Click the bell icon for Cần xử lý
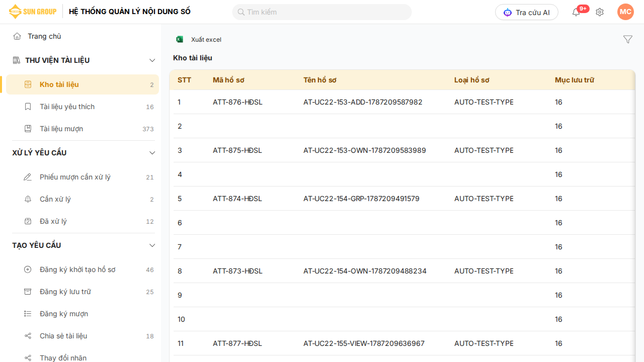Screen dimensions: 644x362 click(x=28, y=199)
